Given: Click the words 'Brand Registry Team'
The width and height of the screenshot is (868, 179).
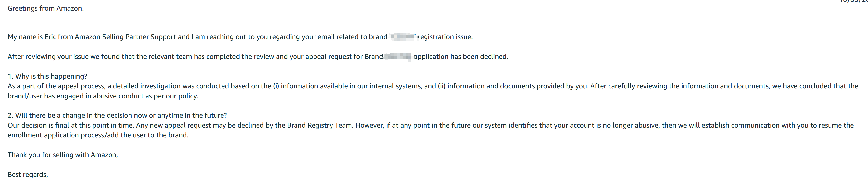Looking at the screenshot, I should click(319, 125).
